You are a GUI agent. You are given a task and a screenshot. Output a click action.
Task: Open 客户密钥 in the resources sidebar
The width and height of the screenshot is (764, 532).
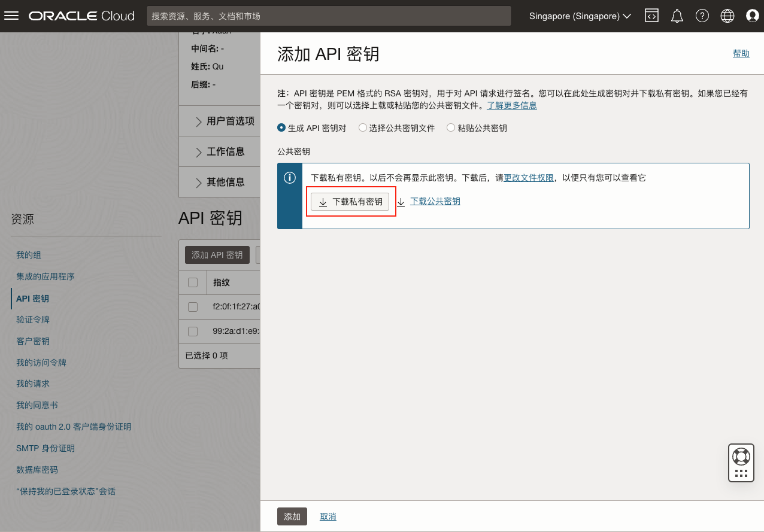coord(33,341)
